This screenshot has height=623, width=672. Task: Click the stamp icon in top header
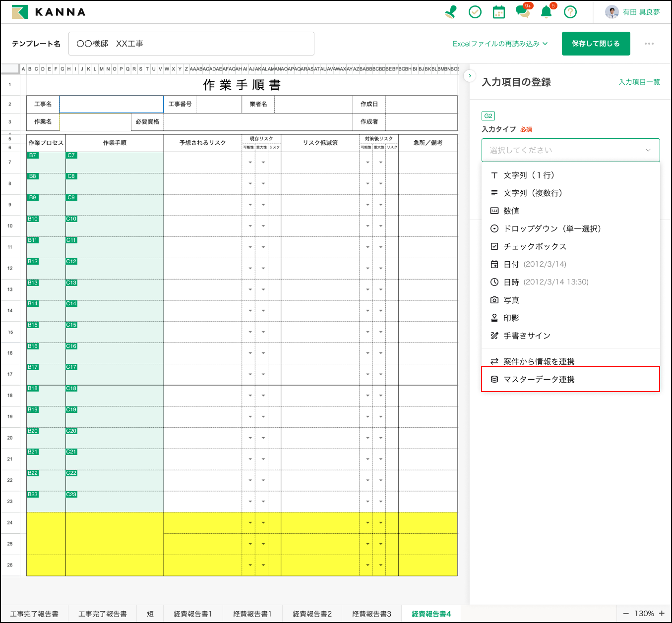click(451, 12)
